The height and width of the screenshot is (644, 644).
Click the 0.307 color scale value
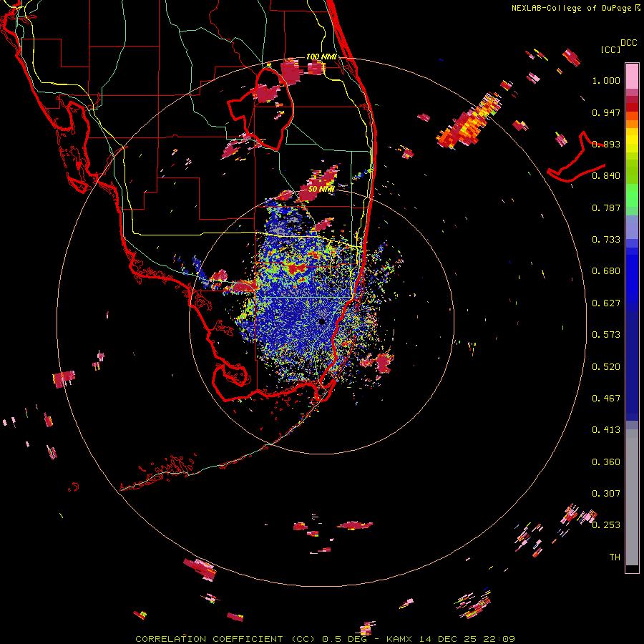(606, 494)
